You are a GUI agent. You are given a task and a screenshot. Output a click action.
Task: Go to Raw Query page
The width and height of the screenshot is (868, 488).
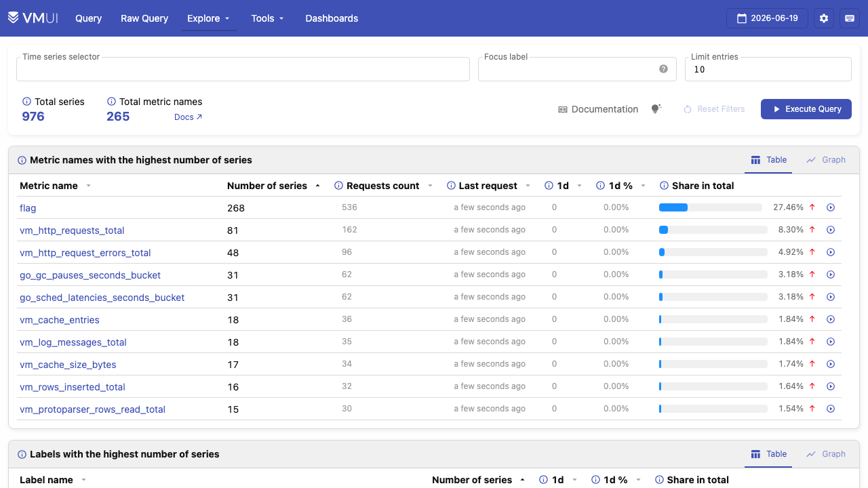tap(144, 18)
